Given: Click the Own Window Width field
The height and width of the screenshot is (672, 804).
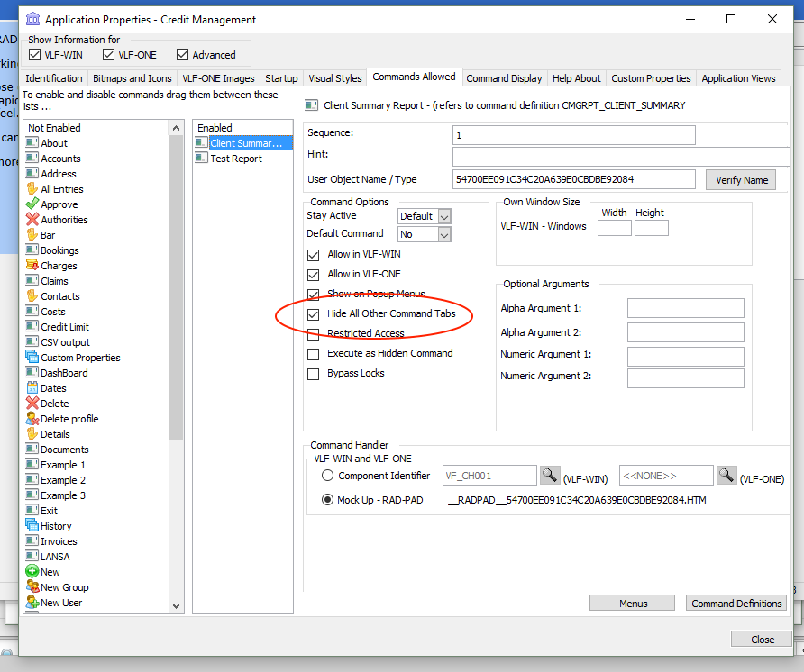Looking at the screenshot, I should click(615, 228).
